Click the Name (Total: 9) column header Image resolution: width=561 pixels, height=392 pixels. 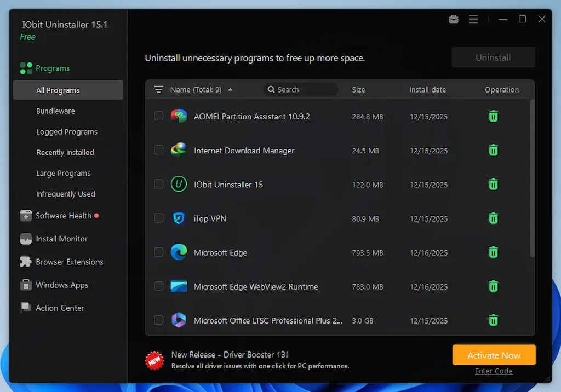196,90
